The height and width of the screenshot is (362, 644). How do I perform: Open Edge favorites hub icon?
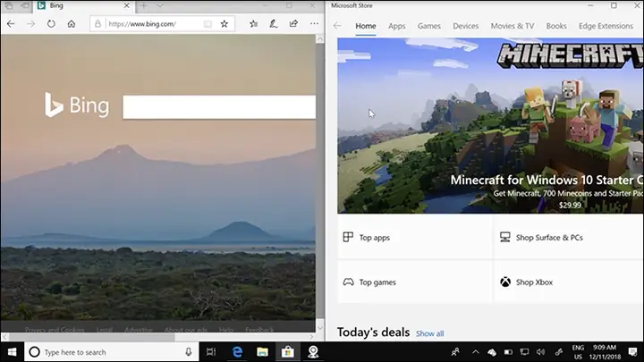click(x=254, y=24)
